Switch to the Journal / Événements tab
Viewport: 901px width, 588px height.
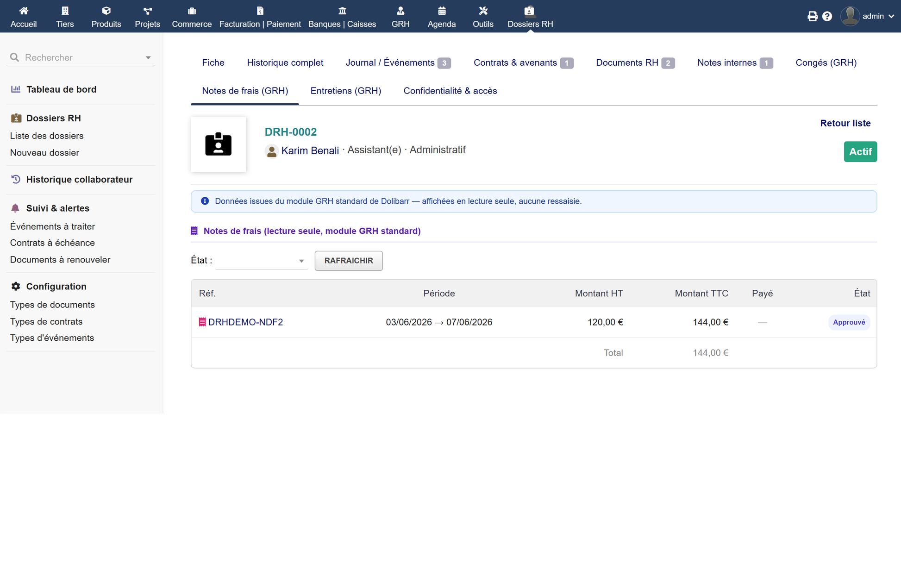(398, 63)
